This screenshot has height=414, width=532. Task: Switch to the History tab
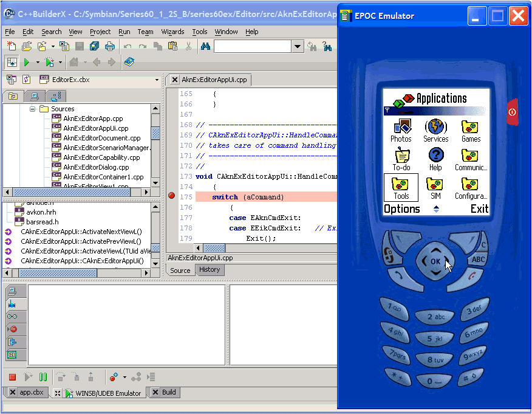[x=210, y=270]
